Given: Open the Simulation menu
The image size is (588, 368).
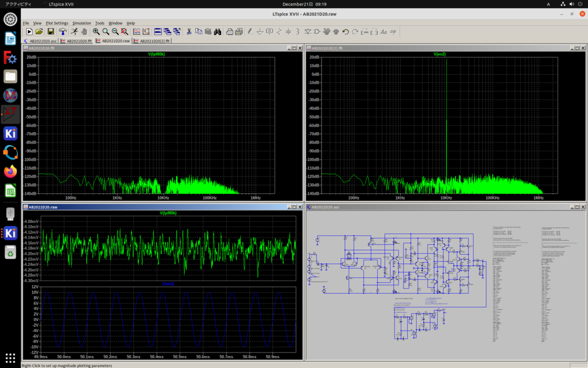Looking at the screenshot, I should coord(82,23).
